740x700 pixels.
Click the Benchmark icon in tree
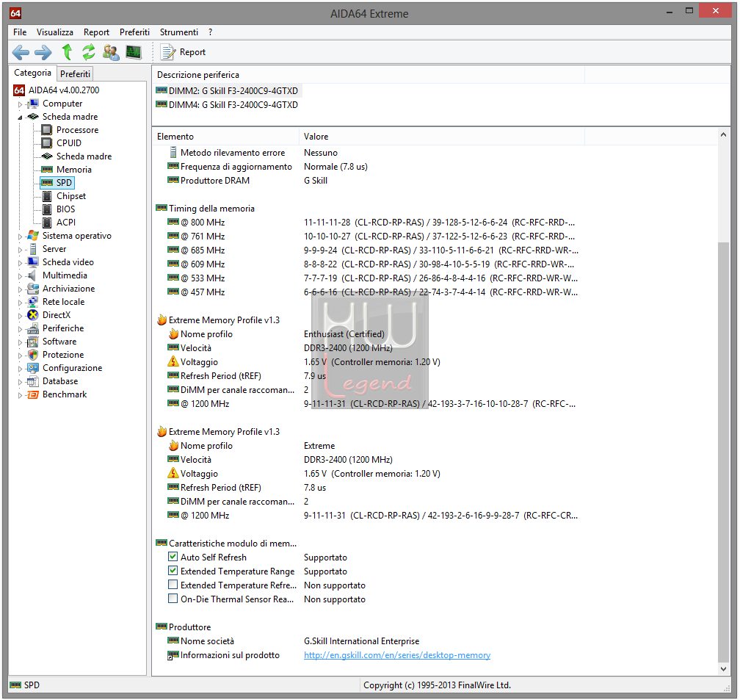32,394
